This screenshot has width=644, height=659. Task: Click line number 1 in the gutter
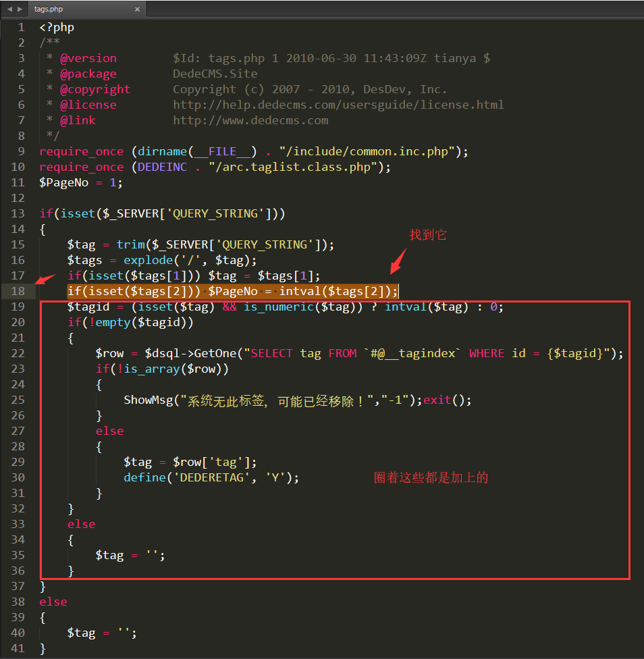21,28
